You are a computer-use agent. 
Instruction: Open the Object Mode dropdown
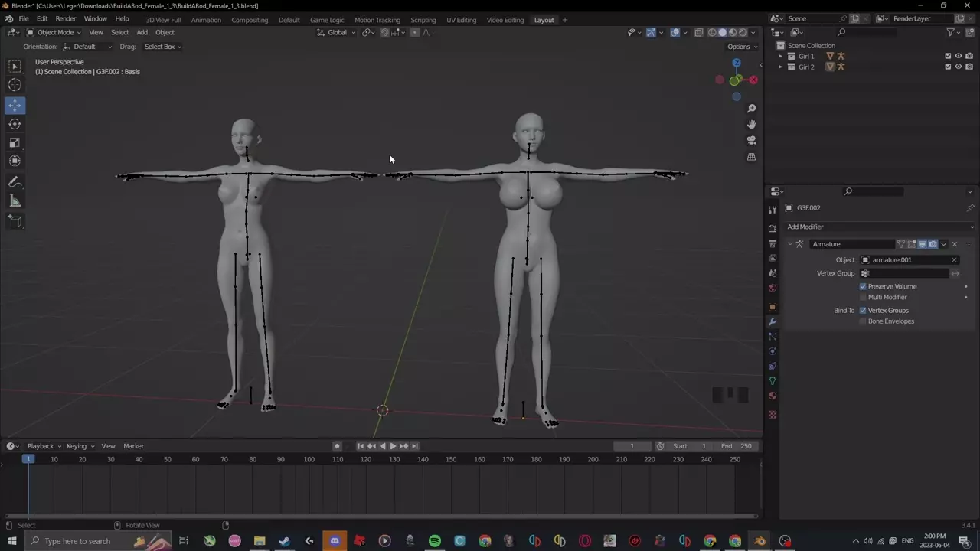click(54, 32)
